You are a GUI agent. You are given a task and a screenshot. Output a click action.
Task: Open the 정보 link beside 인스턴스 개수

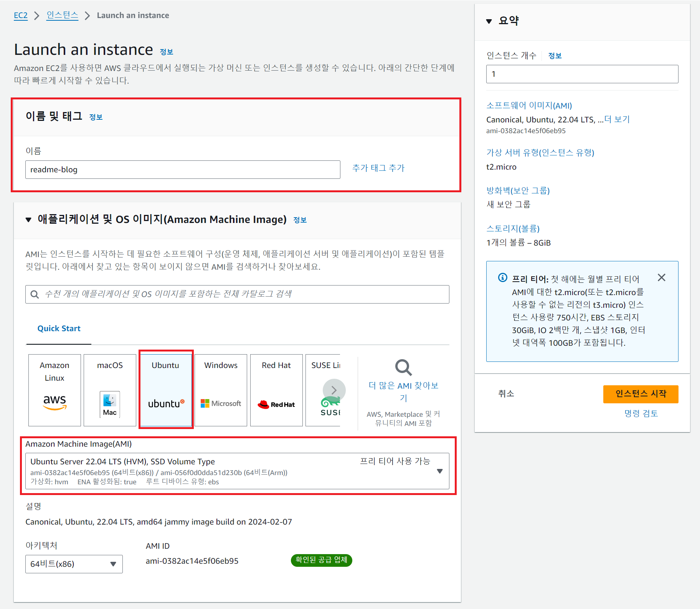click(555, 56)
